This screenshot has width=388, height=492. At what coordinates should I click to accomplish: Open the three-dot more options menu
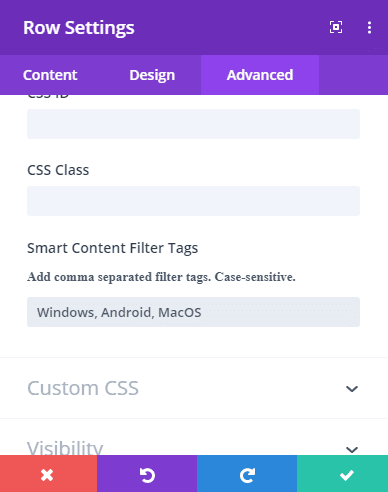point(369,27)
